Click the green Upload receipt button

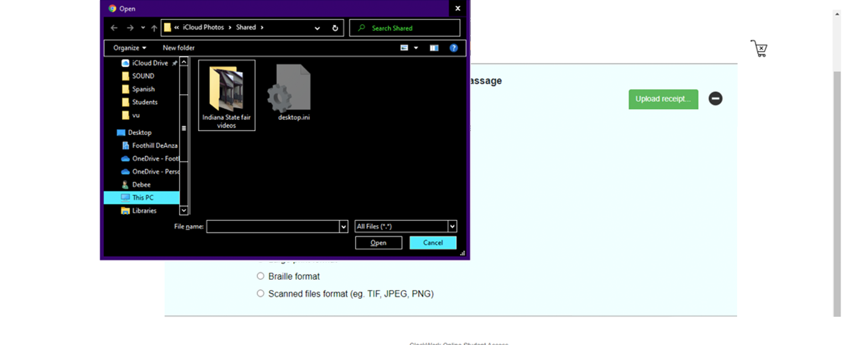click(663, 99)
